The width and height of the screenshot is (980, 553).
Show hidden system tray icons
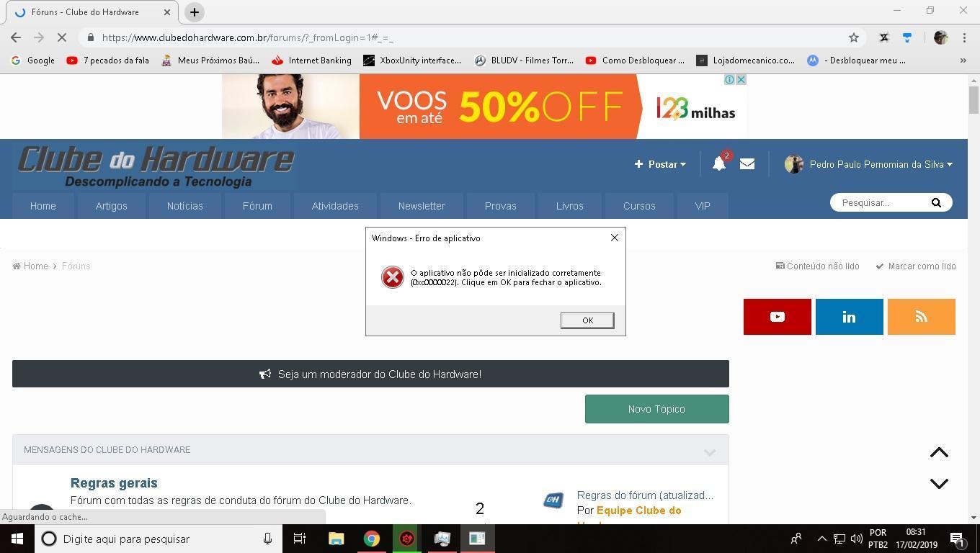pyautogui.click(x=821, y=539)
